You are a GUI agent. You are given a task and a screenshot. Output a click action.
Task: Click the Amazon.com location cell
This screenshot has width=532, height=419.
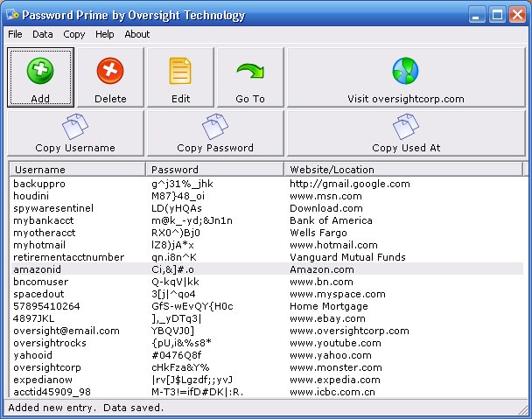click(x=322, y=269)
